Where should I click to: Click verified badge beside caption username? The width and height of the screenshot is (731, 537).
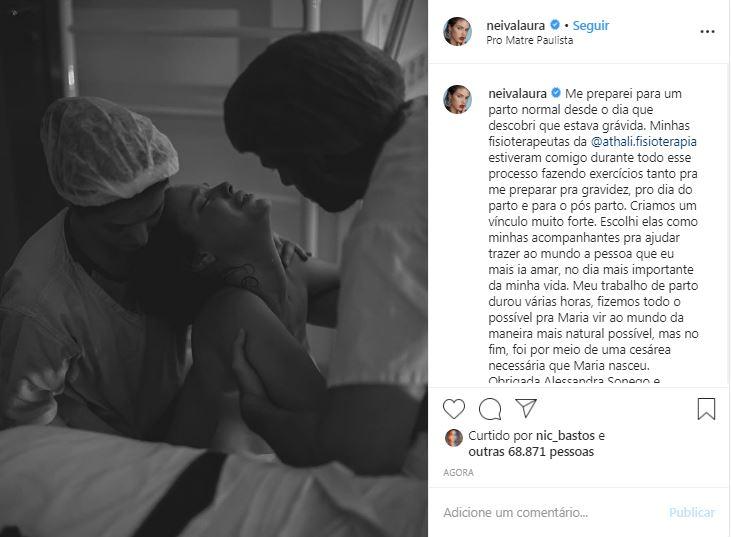(556, 93)
